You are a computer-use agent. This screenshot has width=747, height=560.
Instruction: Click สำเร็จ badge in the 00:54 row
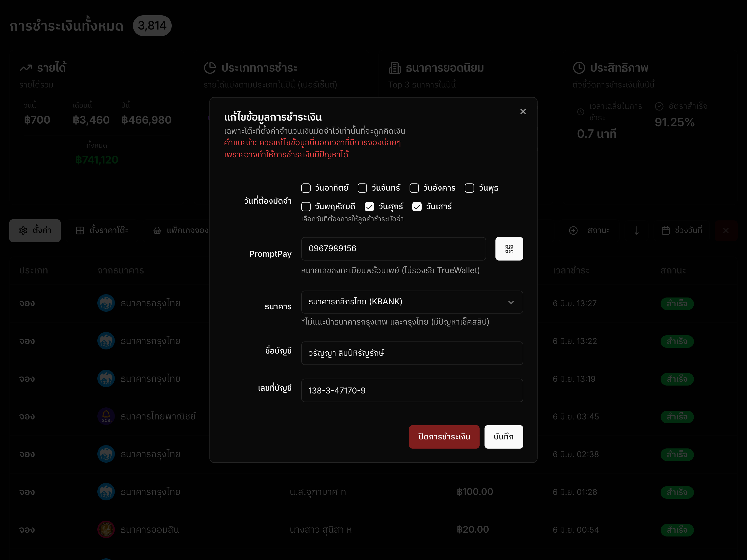tap(677, 530)
